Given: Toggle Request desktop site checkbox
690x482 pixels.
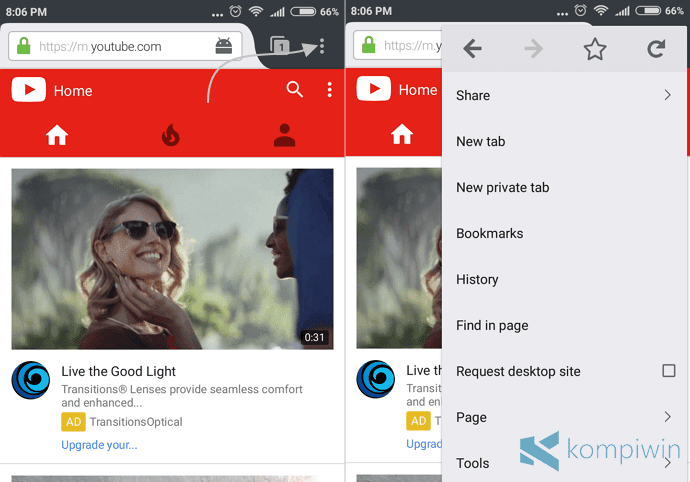Looking at the screenshot, I should 669,371.
